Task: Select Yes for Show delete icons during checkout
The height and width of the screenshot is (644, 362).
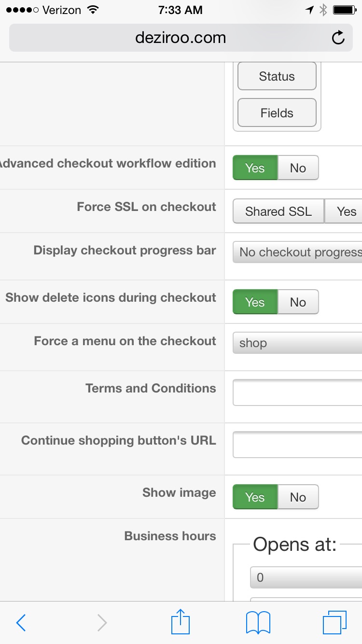Action: (x=255, y=302)
